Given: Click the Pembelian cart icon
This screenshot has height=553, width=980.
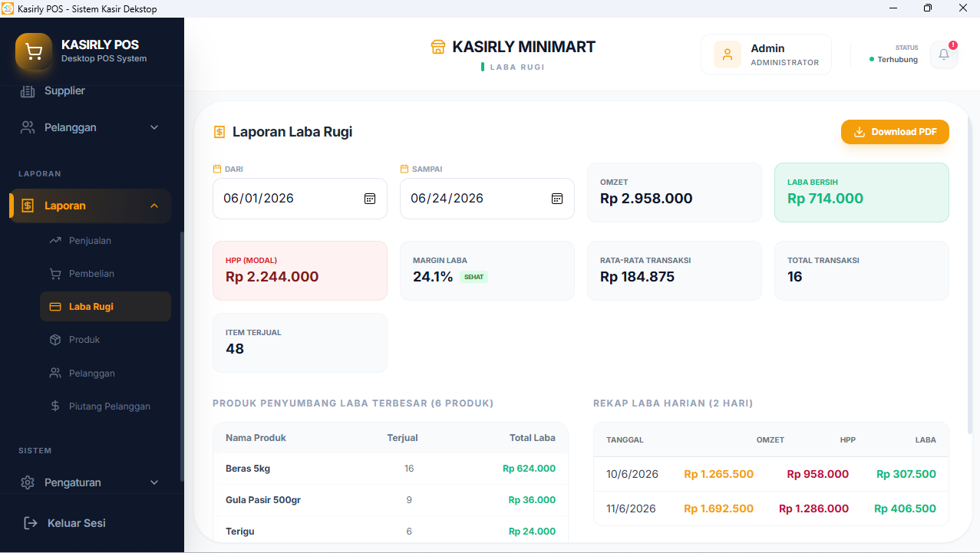Looking at the screenshot, I should pyautogui.click(x=55, y=274).
